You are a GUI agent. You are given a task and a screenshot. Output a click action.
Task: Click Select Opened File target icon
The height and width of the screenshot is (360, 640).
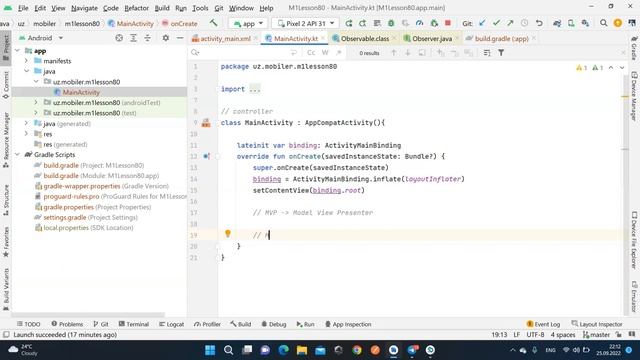point(119,38)
